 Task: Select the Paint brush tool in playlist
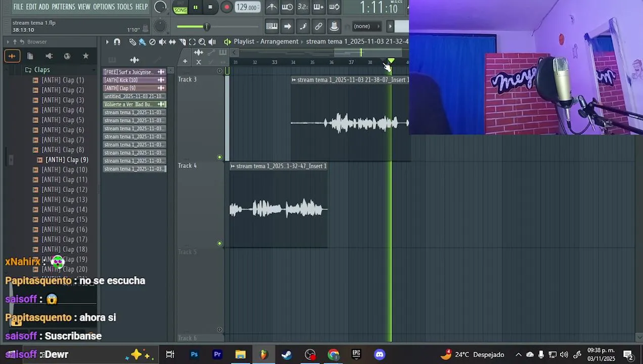pyautogui.click(x=142, y=42)
